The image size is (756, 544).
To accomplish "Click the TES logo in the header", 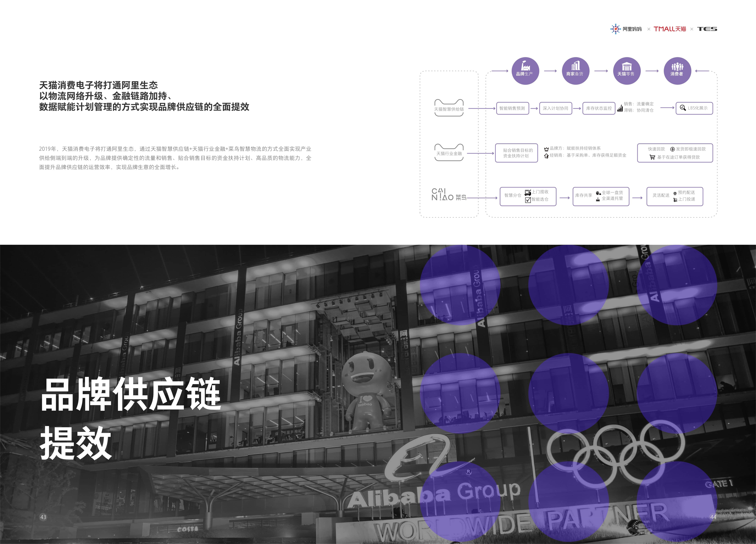I will point(707,29).
